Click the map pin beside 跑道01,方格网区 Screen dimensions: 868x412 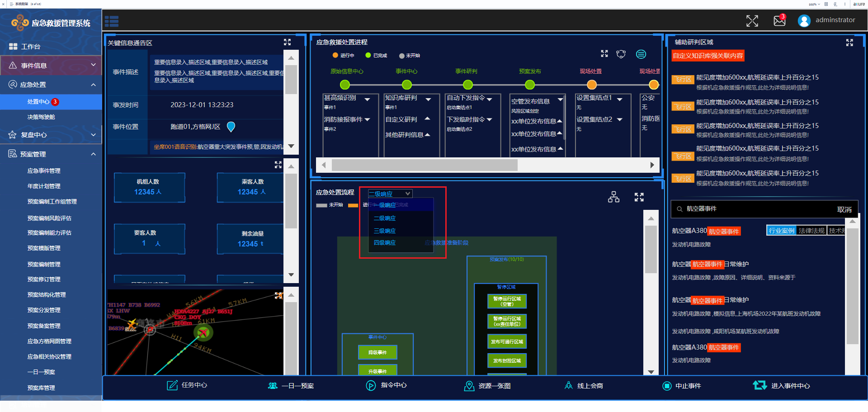pyautogui.click(x=231, y=127)
